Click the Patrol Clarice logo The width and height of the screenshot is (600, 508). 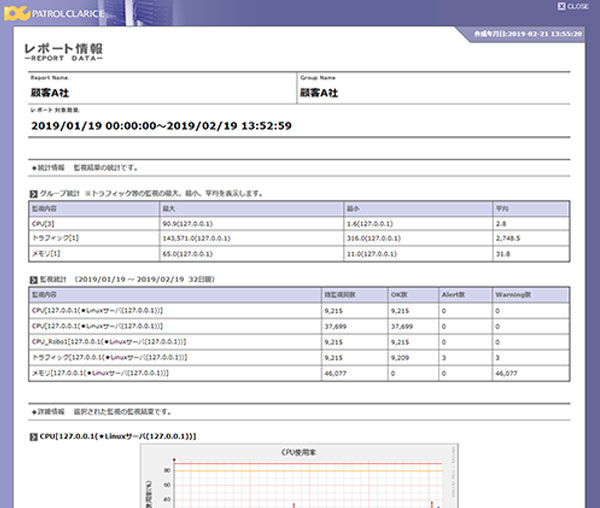[x=54, y=14]
